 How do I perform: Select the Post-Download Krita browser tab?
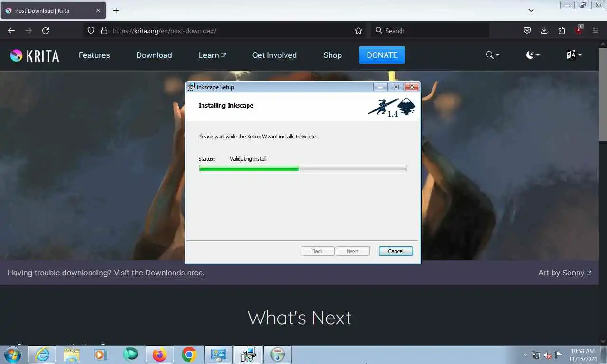53,10
